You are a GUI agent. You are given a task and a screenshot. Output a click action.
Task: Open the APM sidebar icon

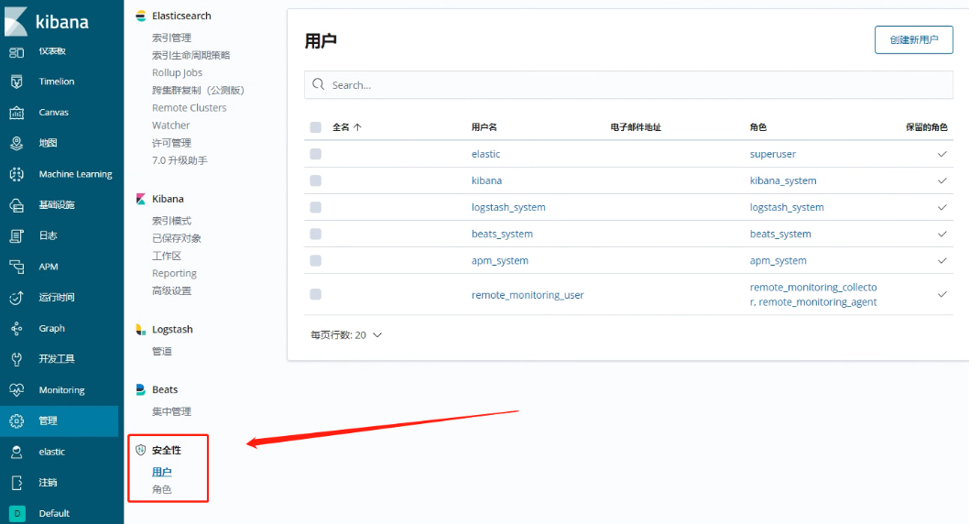[16, 267]
